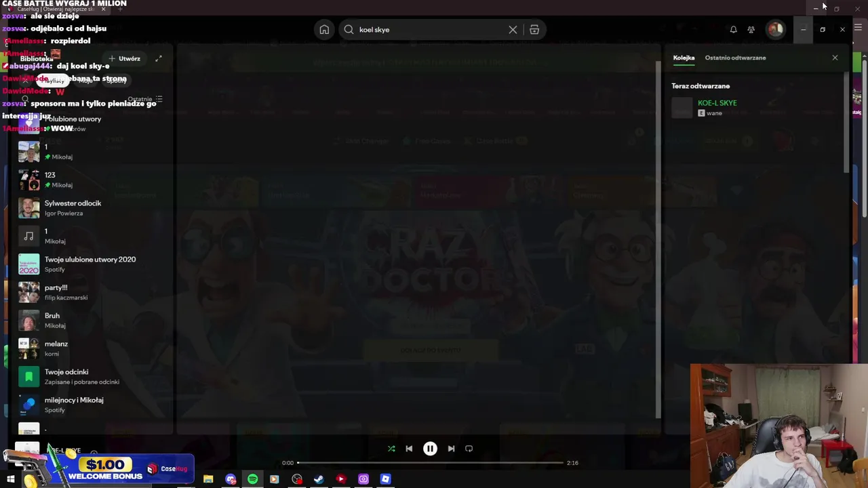Image resolution: width=868 pixels, height=488 pixels.
Task: Select the CaseHug browser tab
Action: pyautogui.click(x=54, y=9)
